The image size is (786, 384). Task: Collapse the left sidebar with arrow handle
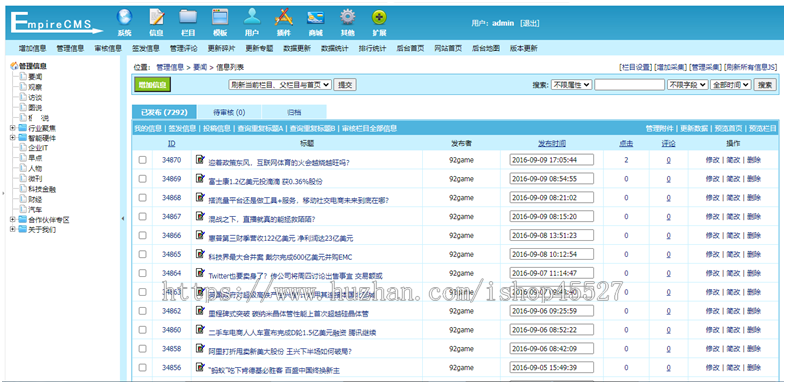123,219
